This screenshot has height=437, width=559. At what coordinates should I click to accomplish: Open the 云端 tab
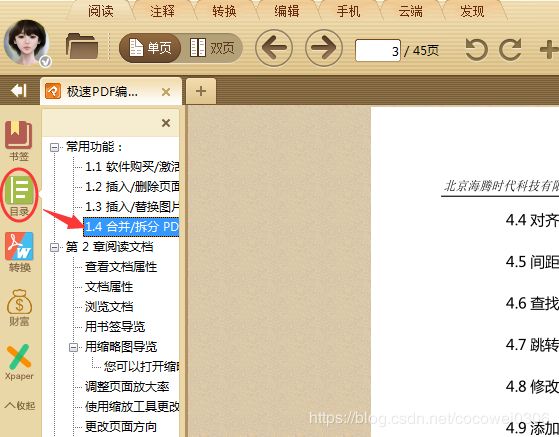pyautogui.click(x=410, y=11)
